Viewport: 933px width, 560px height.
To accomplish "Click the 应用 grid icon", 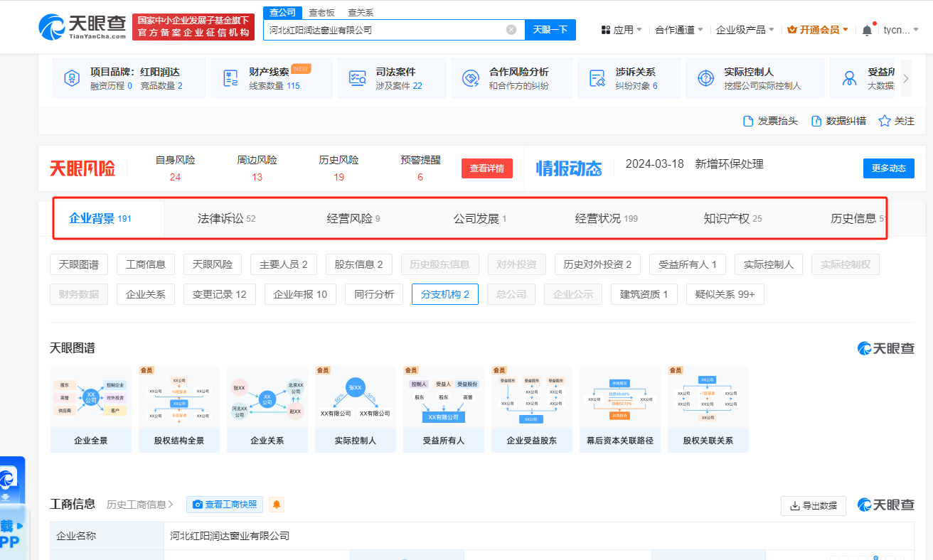I will pyautogui.click(x=606, y=30).
